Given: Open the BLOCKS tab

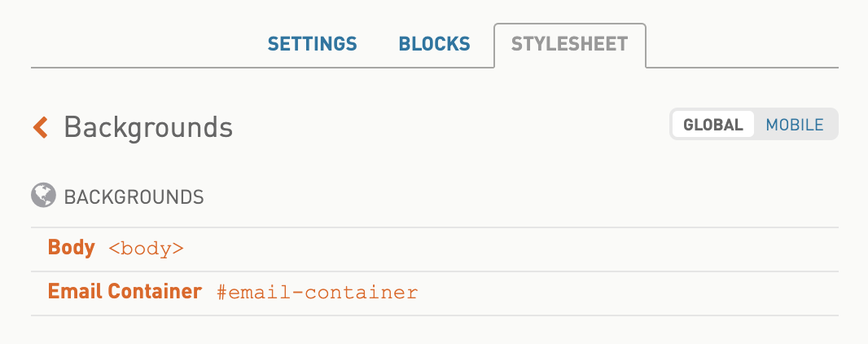Looking at the screenshot, I should (x=435, y=44).
